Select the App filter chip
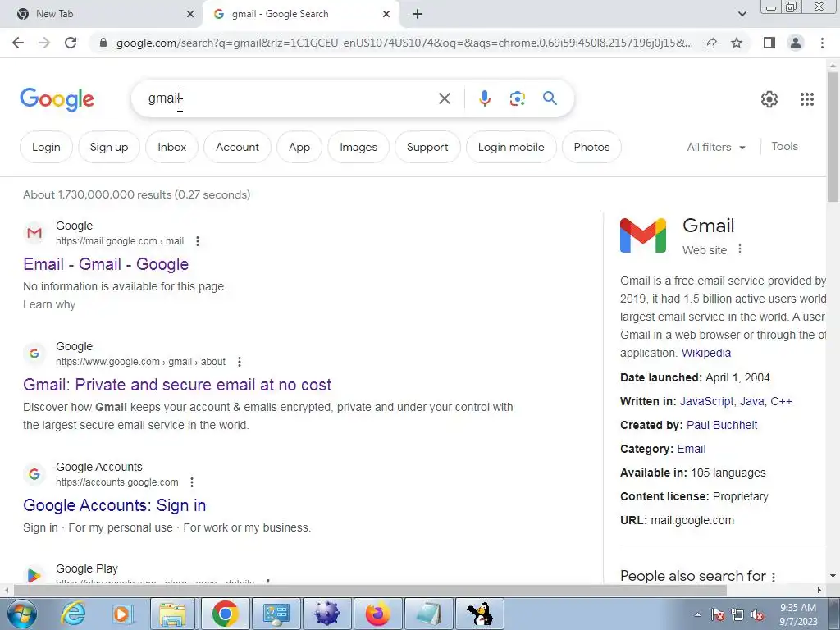Image resolution: width=840 pixels, height=630 pixels. [299, 147]
